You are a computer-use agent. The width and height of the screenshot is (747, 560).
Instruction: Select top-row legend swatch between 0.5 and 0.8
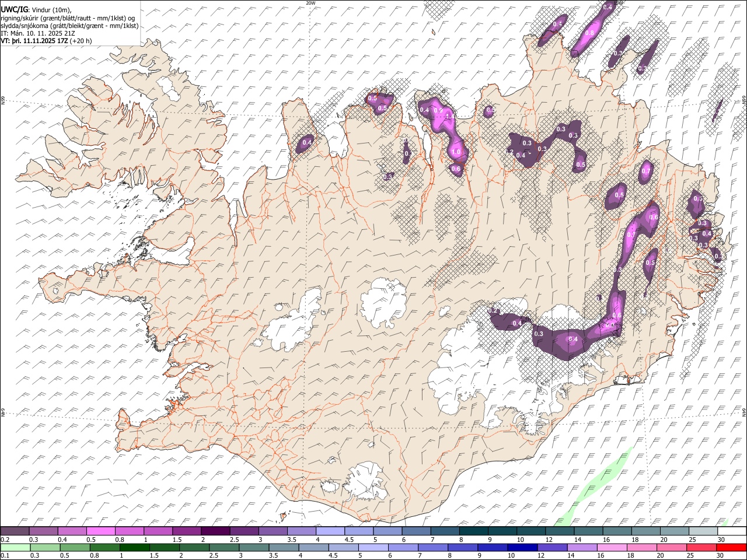100,531
